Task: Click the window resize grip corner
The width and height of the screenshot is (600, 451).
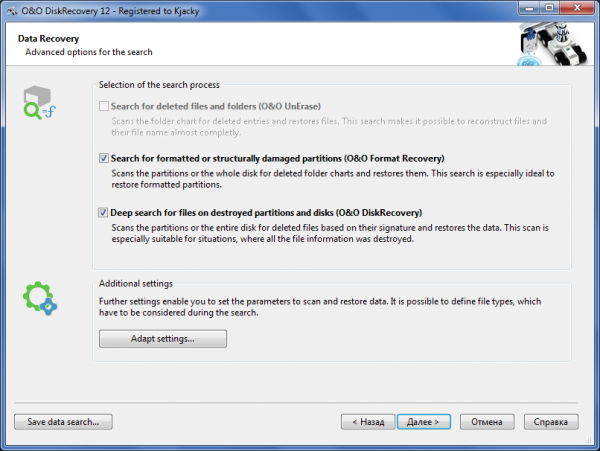Action: click(589, 441)
